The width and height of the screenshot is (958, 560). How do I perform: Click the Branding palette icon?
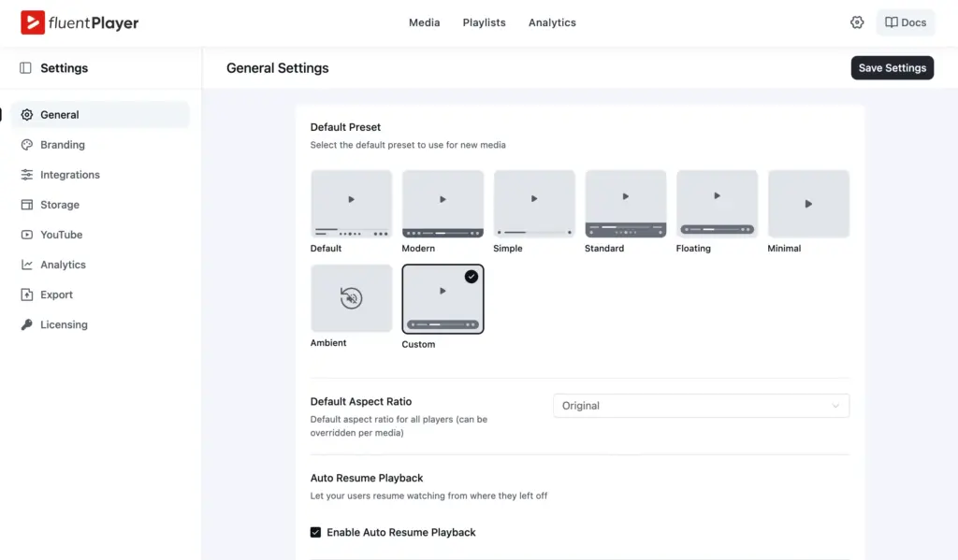point(27,145)
